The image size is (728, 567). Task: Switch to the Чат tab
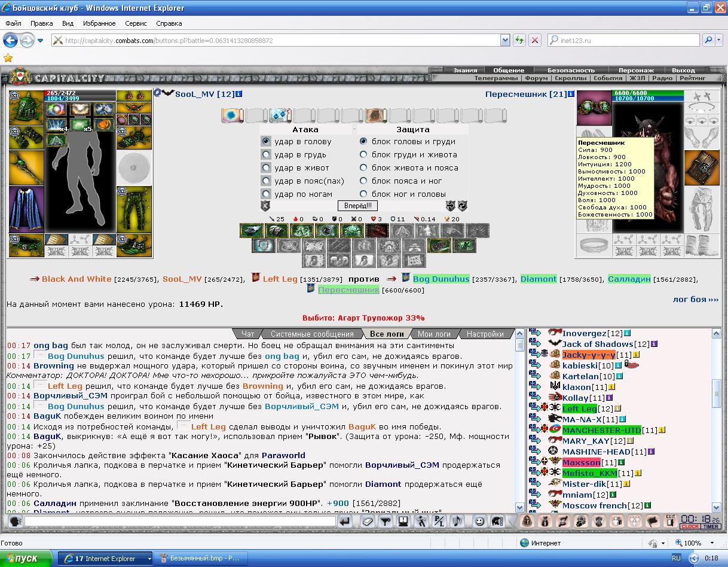coord(247,334)
